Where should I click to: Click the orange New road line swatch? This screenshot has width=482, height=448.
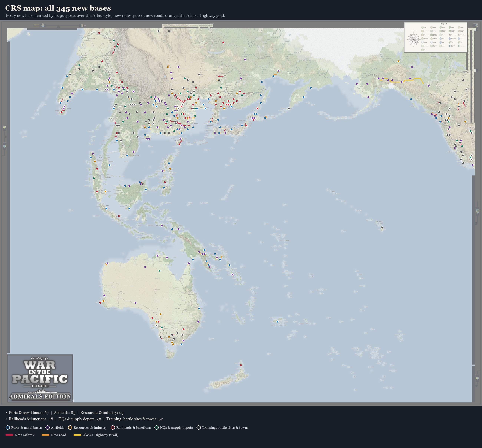45,435
